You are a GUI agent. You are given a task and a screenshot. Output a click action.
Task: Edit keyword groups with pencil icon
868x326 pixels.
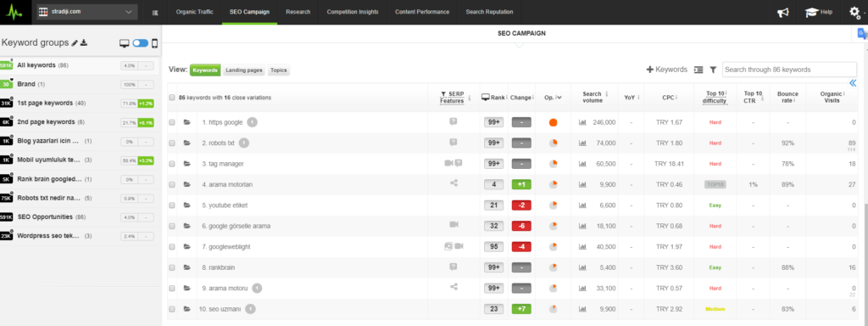(75, 43)
